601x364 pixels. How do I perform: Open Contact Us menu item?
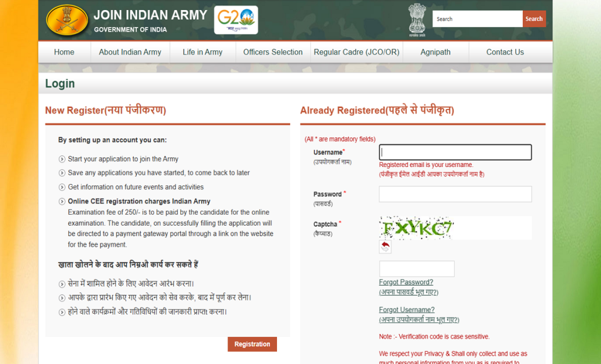coord(505,52)
